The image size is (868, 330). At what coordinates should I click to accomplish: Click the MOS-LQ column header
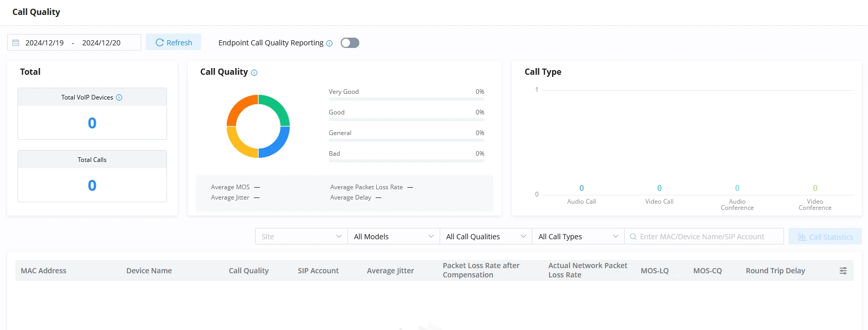pos(655,271)
